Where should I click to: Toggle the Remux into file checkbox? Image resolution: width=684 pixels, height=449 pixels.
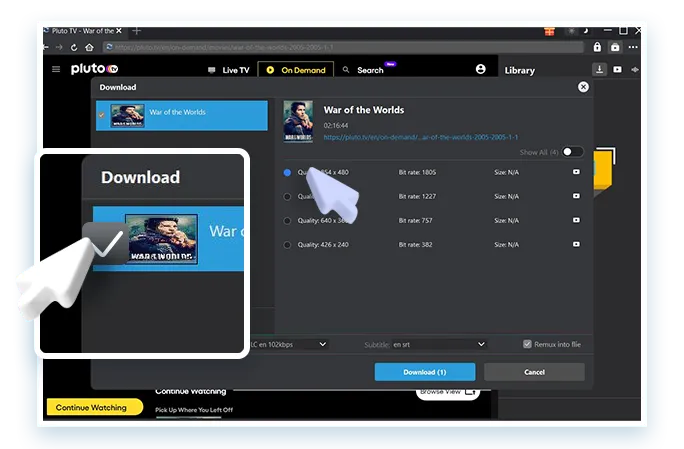pyautogui.click(x=527, y=344)
